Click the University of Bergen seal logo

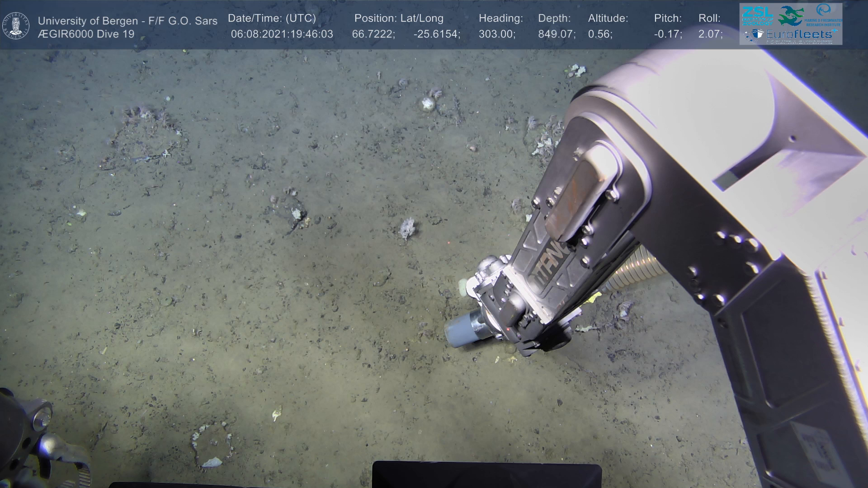pyautogui.click(x=16, y=26)
